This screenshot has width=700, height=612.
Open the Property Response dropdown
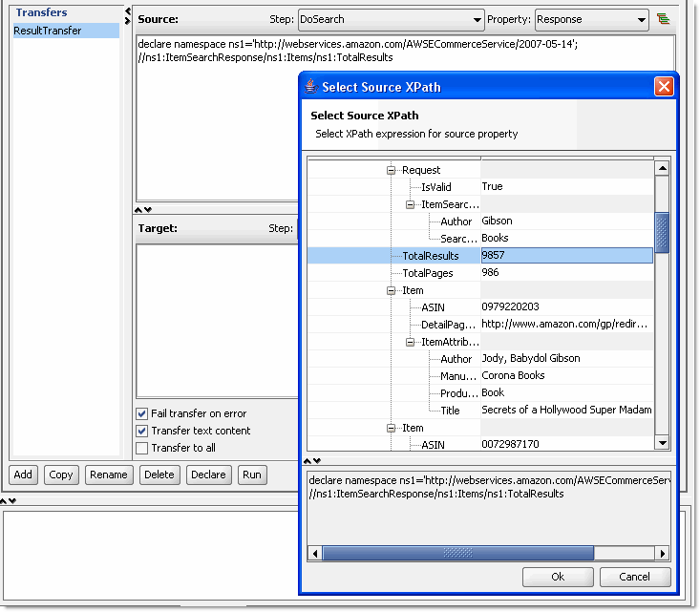[x=591, y=20]
